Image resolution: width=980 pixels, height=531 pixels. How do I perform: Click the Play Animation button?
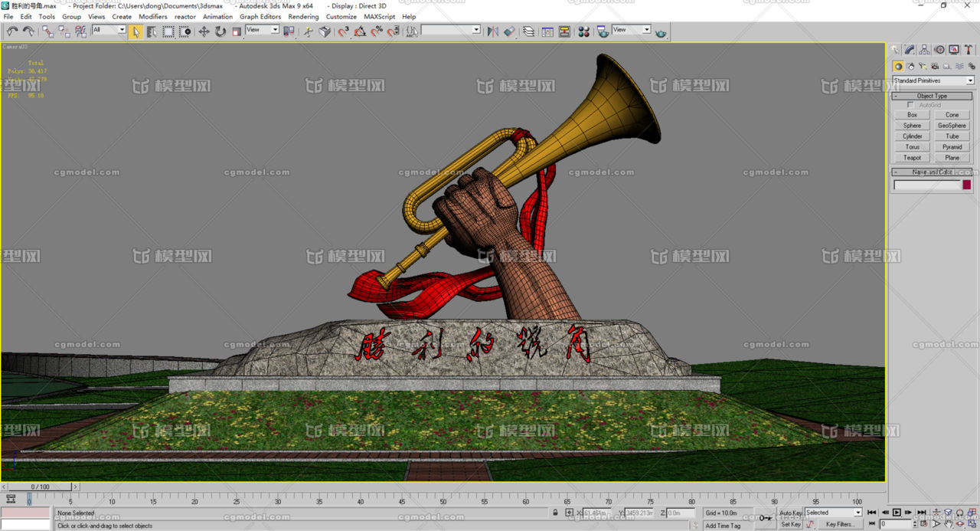897,513
